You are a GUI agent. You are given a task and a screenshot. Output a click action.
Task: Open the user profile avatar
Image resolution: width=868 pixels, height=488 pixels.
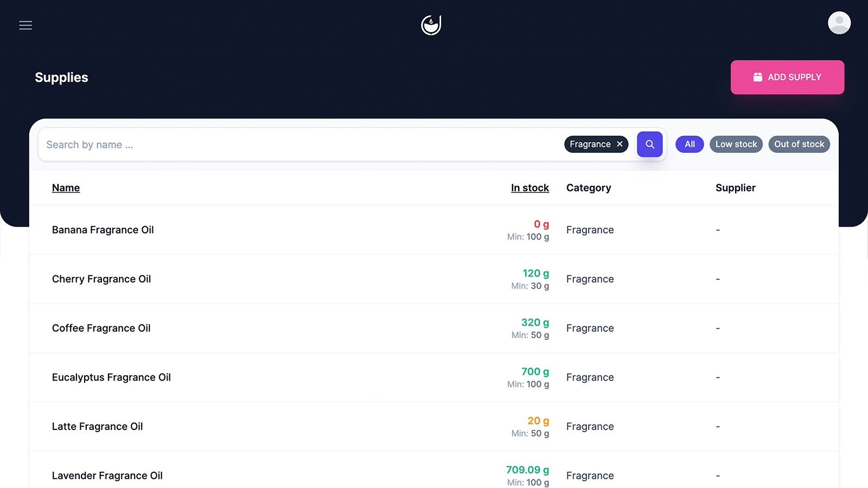click(839, 23)
